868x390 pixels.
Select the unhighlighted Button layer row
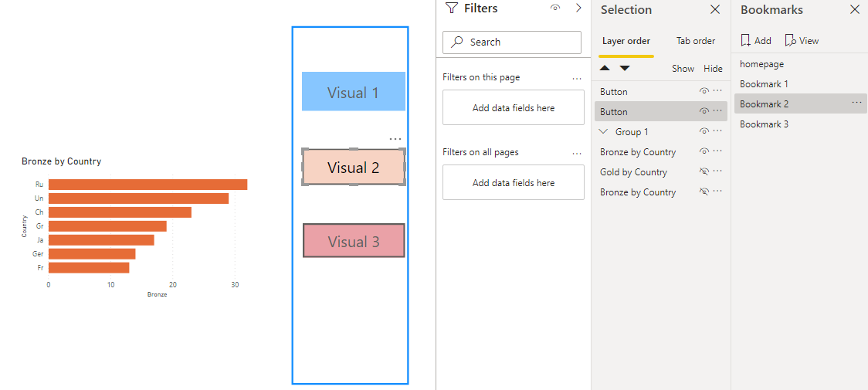click(x=661, y=91)
